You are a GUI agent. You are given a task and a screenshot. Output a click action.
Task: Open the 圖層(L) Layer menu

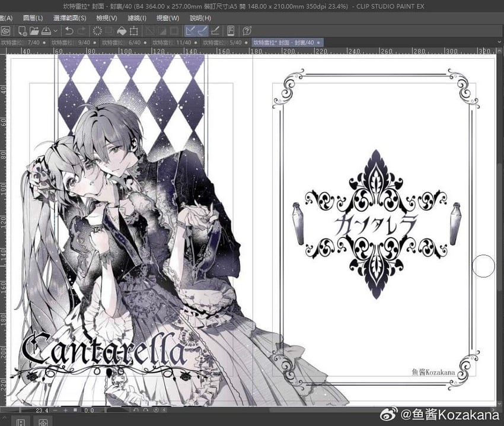[x=33, y=18]
